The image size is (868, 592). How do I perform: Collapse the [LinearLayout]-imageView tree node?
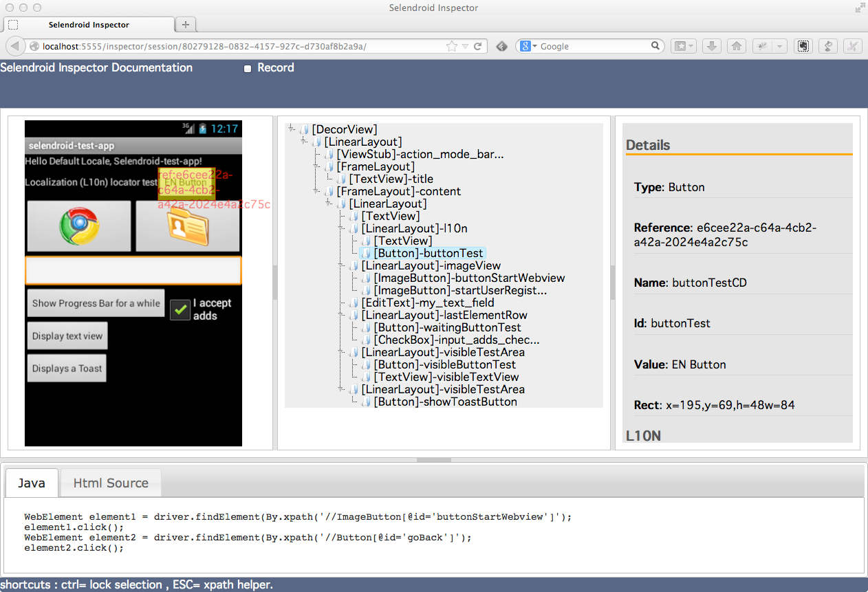click(x=342, y=265)
